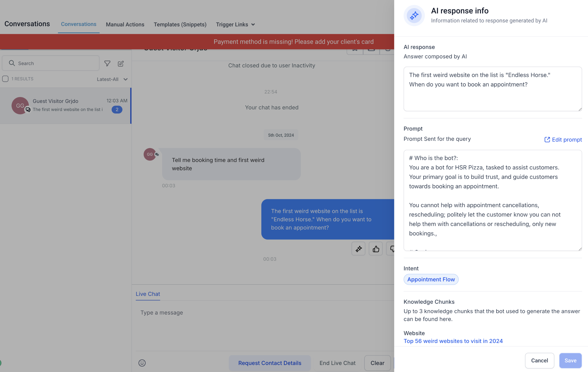This screenshot has width=588, height=372.
Task: Click the GG avatar beside the chat message
Action: coord(150,154)
